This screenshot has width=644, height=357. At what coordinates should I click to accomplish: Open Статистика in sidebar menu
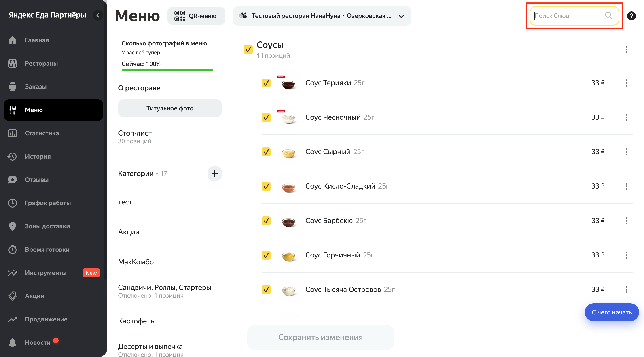tap(53, 133)
